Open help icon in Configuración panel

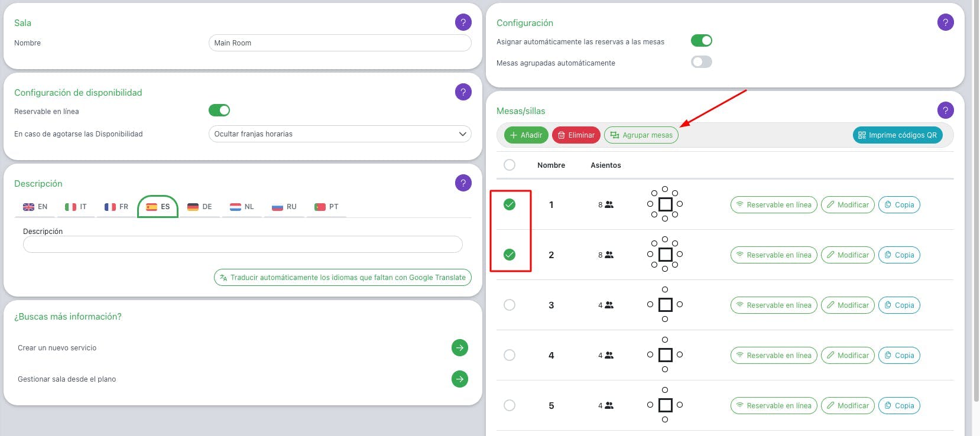point(946,22)
